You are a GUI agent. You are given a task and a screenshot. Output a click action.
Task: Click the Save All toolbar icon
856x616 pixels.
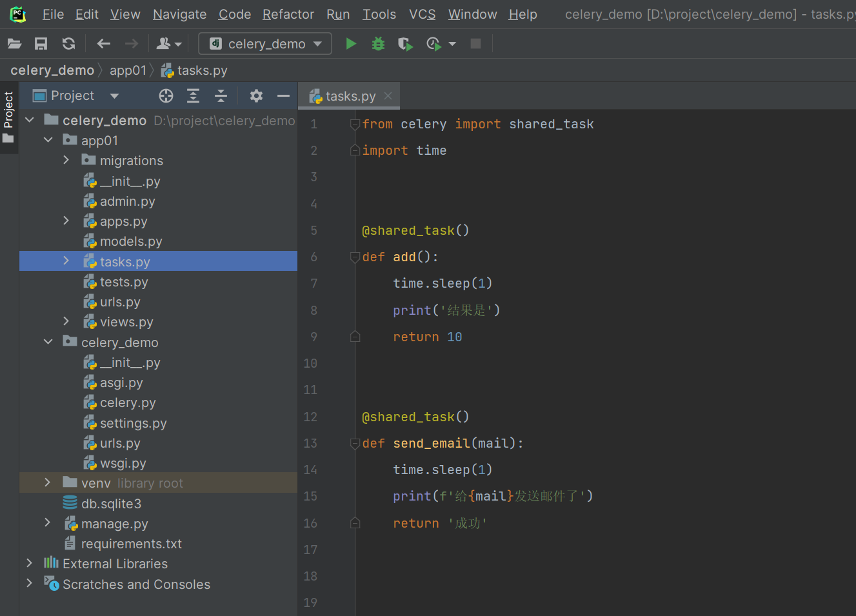pos(41,44)
